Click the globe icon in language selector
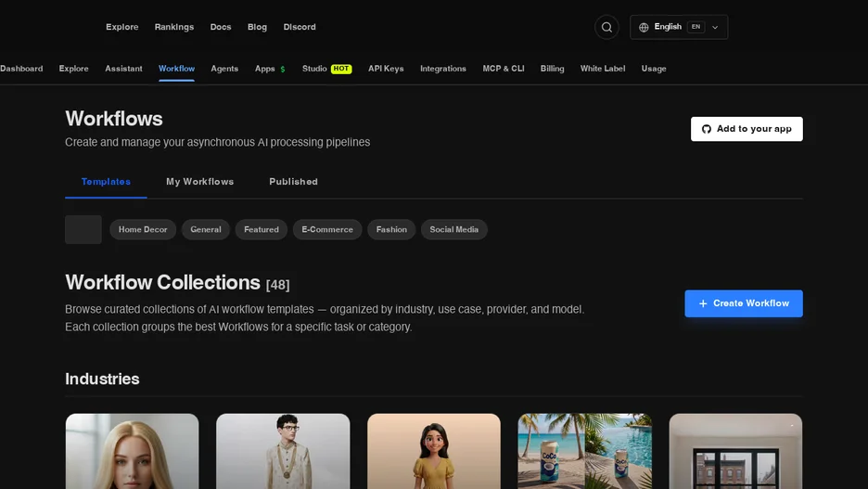The height and width of the screenshot is (489, 868). coord(644,27)
